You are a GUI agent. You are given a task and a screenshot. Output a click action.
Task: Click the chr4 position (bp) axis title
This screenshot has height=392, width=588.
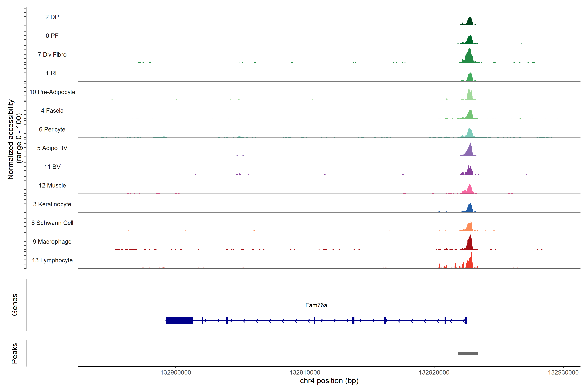coord(329,381)
